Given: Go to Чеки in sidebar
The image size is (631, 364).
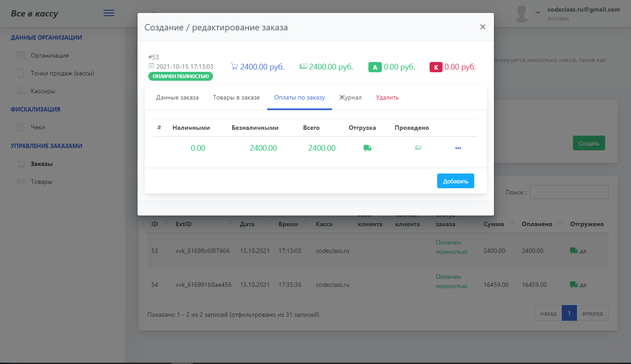Looking at the screenshot, I should [x=38, y=127].
